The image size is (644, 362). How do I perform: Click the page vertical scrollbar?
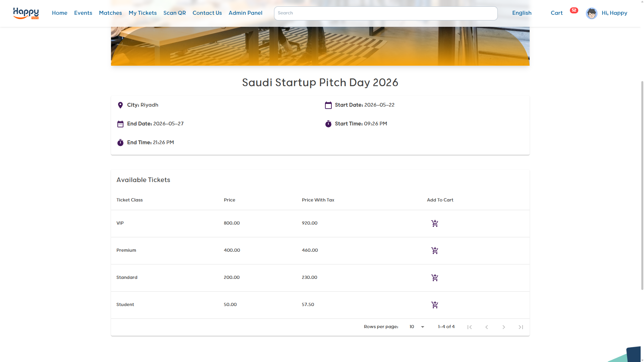(x=642, y=184)
